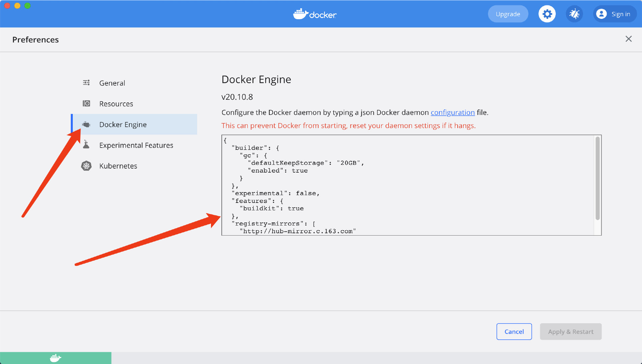The width and height of the screenshot is (642, 364).
Task: Click the "features": { line in editor
Action: [257, 201]
